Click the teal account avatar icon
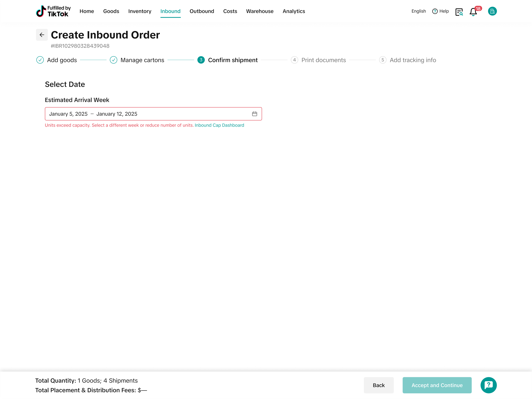Screen dimensions: 532x399 click(492, 11)
